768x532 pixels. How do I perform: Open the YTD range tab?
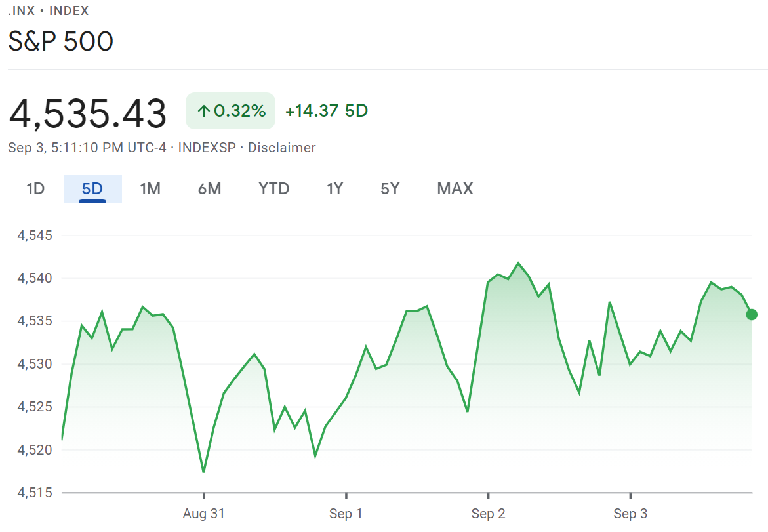point(273,189)
